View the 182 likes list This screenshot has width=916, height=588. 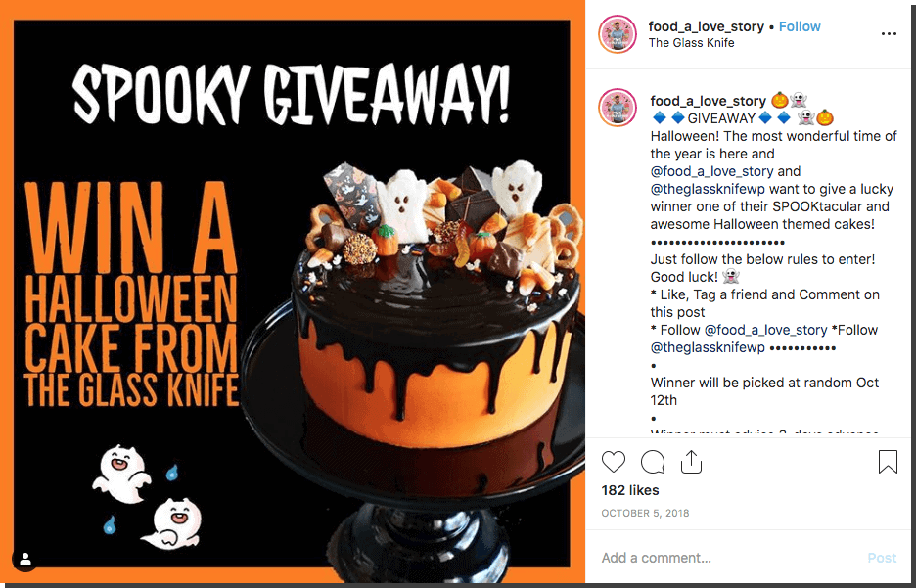click(x=630, y=490)
